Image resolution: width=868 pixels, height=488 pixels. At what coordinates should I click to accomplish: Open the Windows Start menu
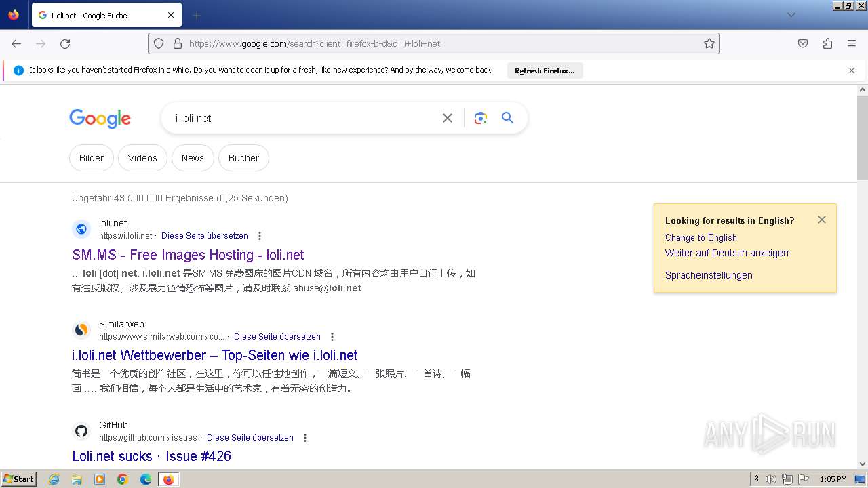(18, 479)
